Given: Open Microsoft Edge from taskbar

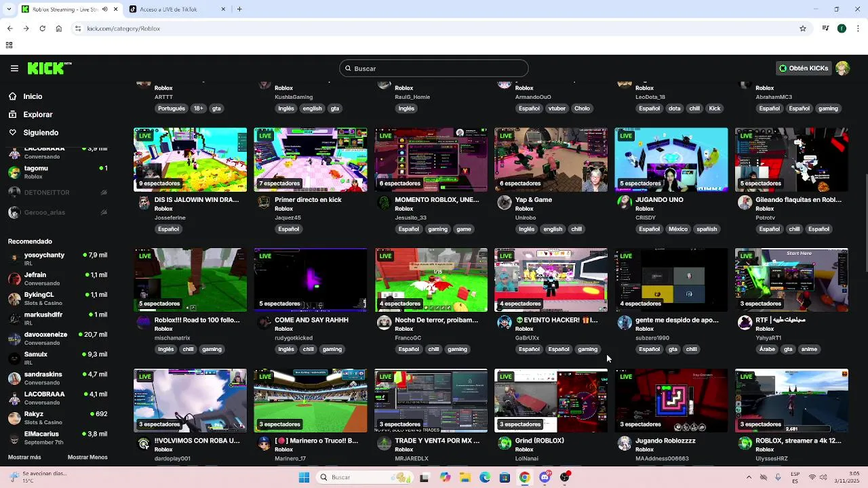Looking at the screenshot, I should point(485,477).
